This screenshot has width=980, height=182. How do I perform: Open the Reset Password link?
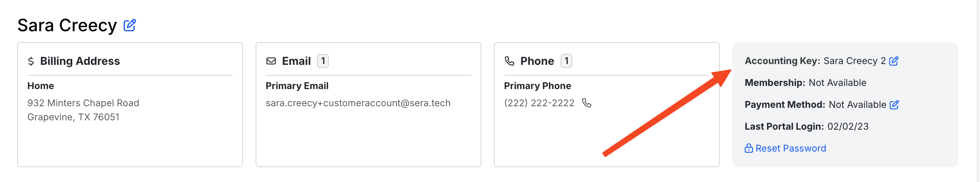click(x=791, y=148)
